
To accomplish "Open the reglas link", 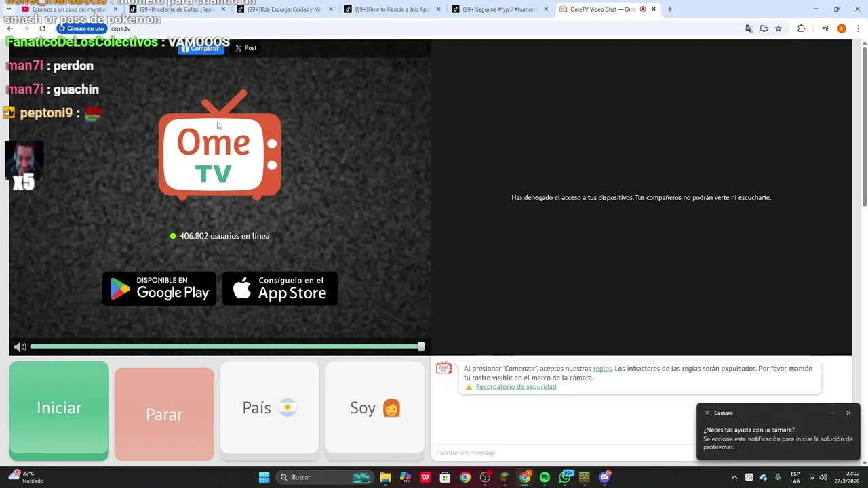I will tap(602, 369).
